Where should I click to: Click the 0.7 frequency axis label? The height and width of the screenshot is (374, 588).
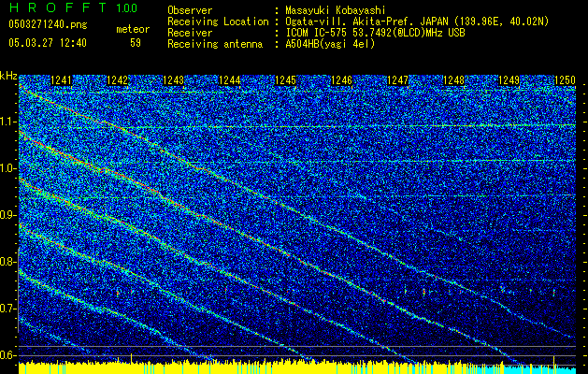click(8, 309)
